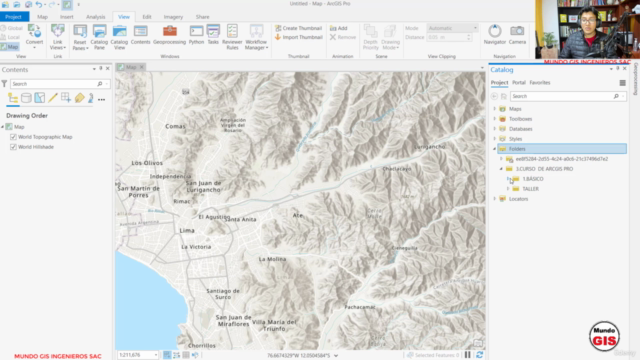The width and height of the screenshot is (640, 360).
Task: Click the Camera properties icon
Action: click(x=517, y=35)
